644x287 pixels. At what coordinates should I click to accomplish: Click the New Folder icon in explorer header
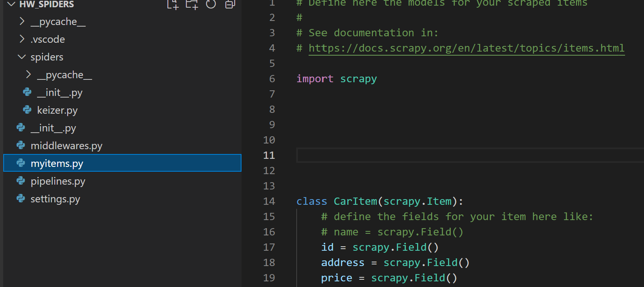click(192, 4)
